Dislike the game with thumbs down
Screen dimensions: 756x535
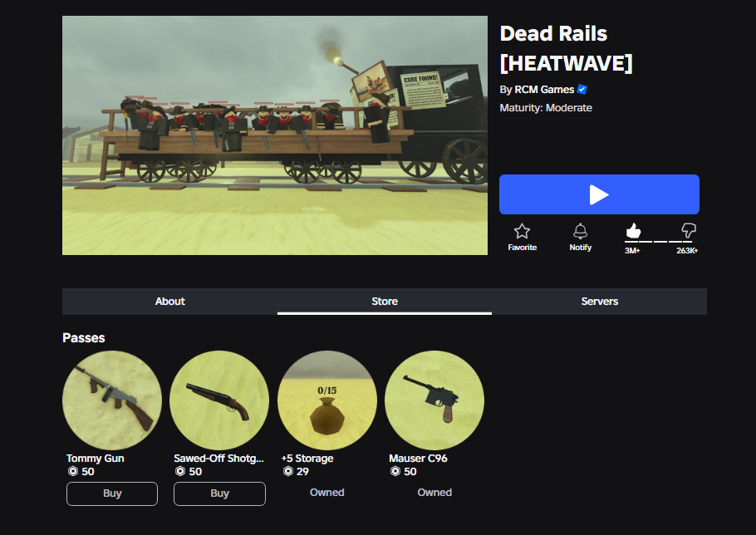[689, 230]
